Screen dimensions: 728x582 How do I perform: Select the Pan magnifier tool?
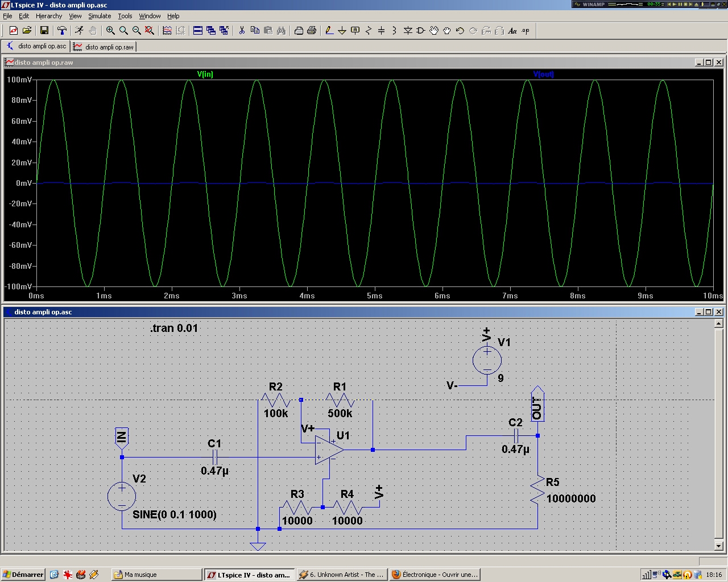click(x=123, y=31)
